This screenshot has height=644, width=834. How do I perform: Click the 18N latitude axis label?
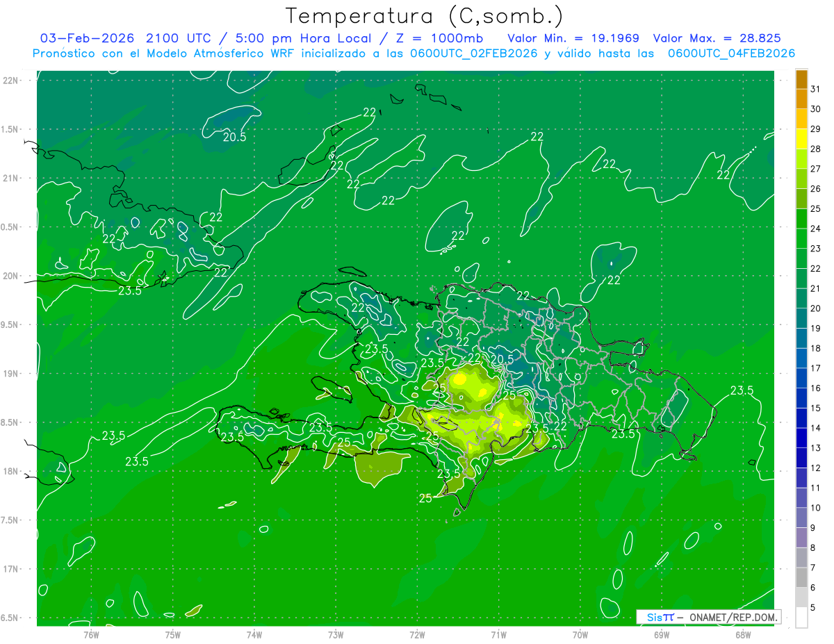pyautogui.click(x=11, y=471)
